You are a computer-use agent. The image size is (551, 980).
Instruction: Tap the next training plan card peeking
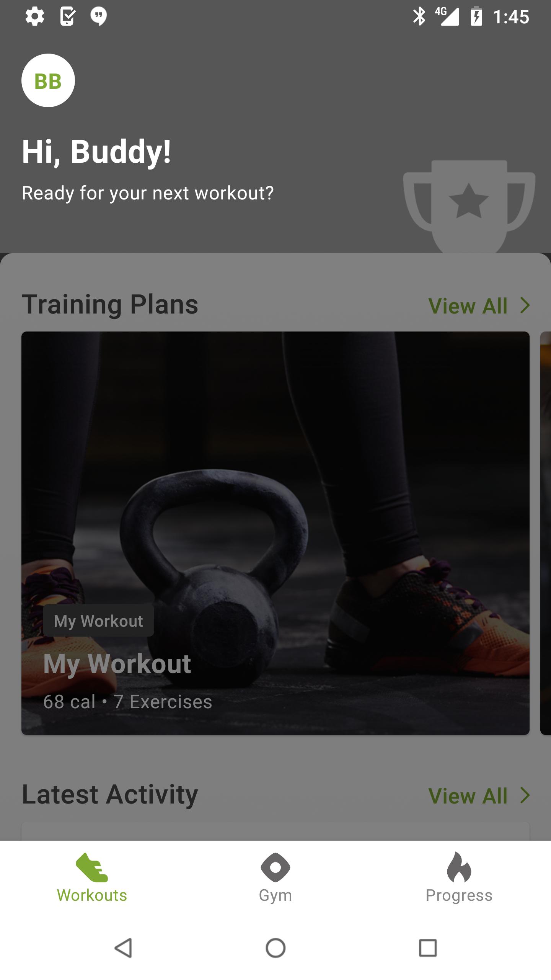546,533
